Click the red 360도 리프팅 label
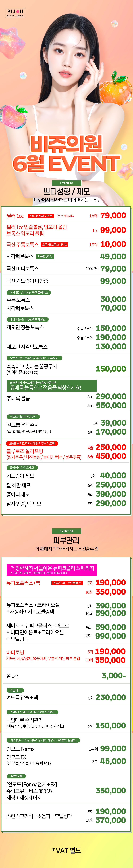Screen dimensions: 133x868 [x=32, y=443]
